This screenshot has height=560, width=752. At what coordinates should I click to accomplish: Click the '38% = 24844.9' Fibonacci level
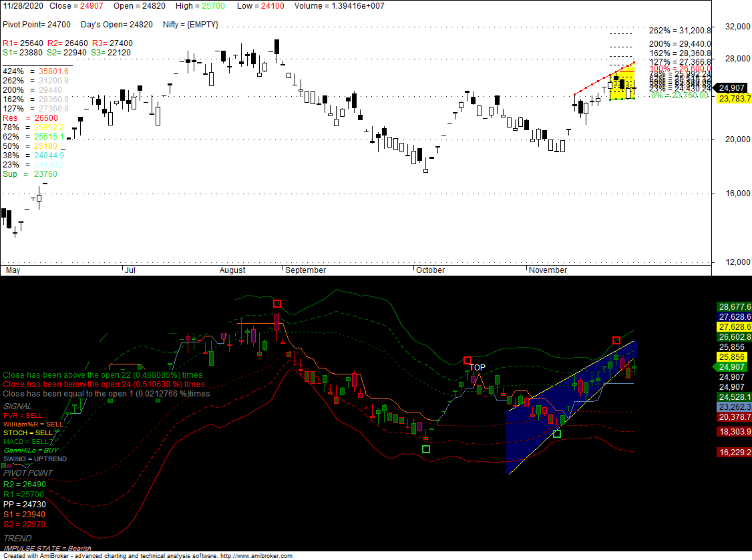pos(33,156)
